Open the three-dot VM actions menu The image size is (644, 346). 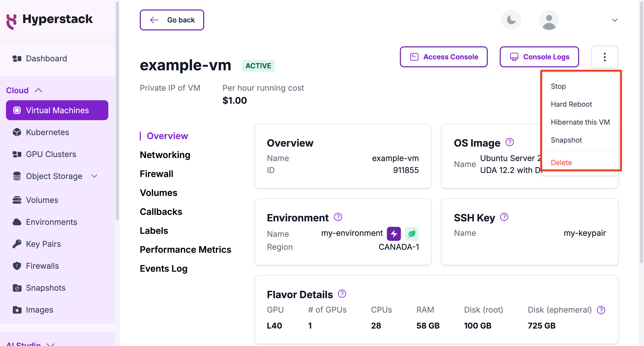[x=605, y=57]
